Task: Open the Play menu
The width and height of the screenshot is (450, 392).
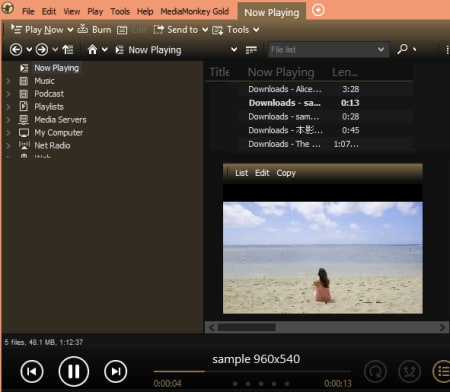Action: pyautogui.click(x=95, y=12)
